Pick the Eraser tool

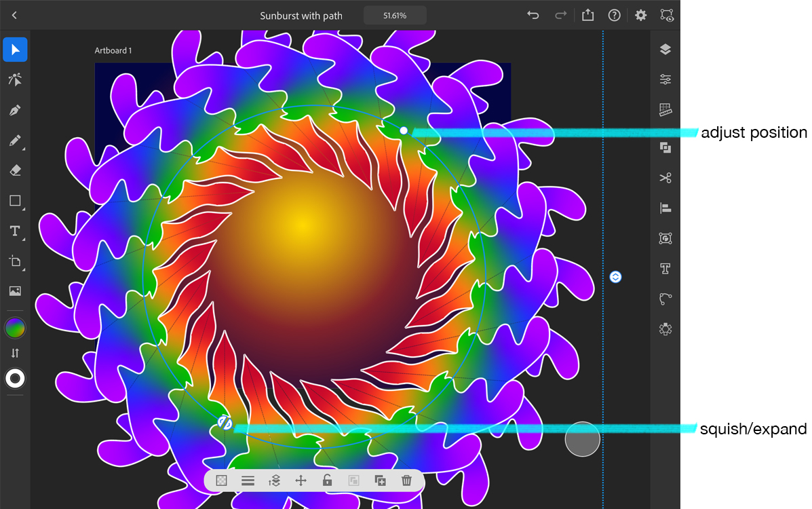15,170
